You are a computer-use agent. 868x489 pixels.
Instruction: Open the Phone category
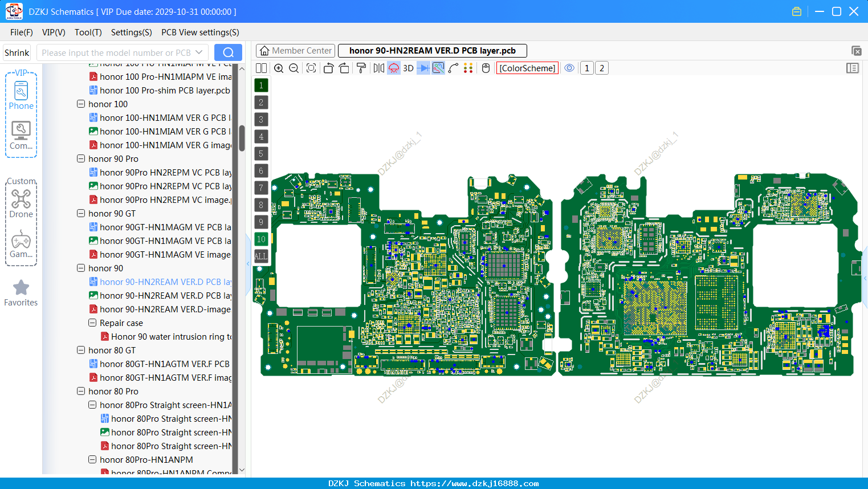click(21, 95)
